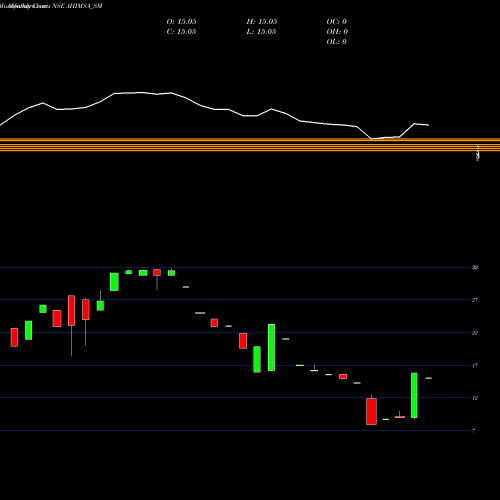This screenshot has width=500, height=500.
Task: Click the 17 price axis label
Action: point(475,365)
